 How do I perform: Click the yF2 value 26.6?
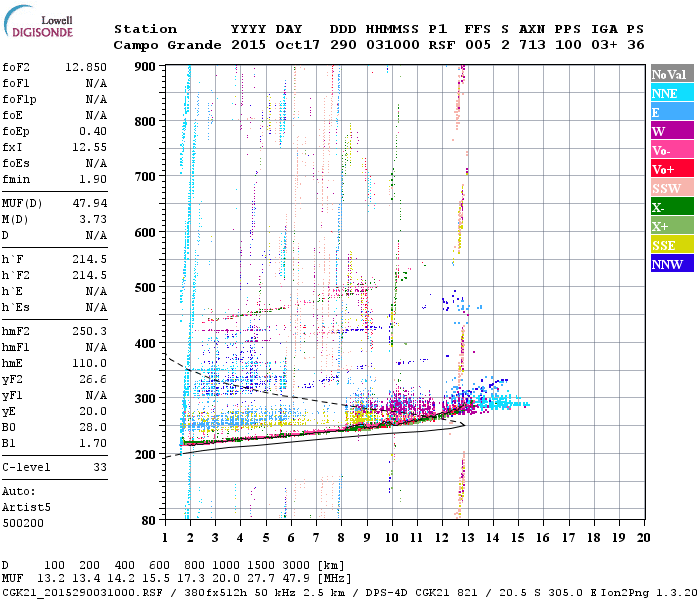93,379
